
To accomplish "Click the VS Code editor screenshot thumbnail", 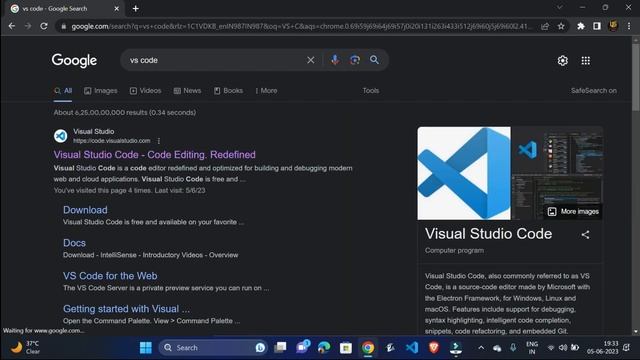I will 557,150.
